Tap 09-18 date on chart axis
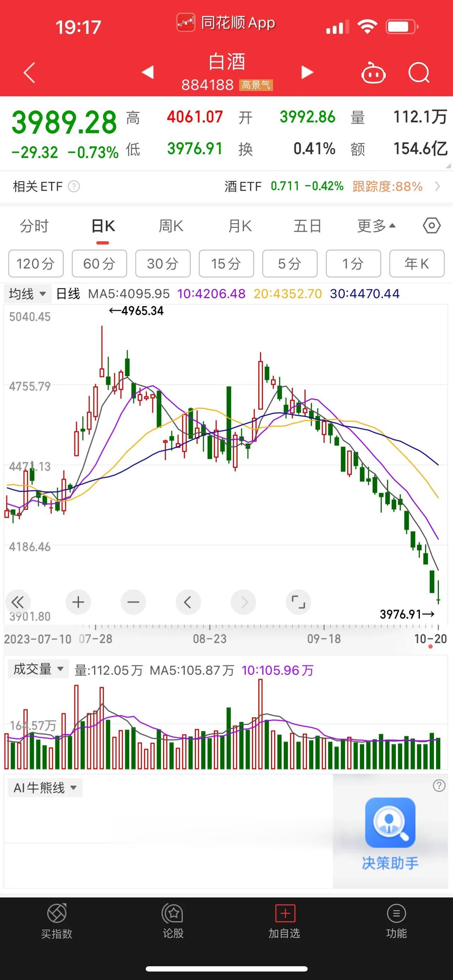The height and width of the screenshot is (980, 453). 324,639
